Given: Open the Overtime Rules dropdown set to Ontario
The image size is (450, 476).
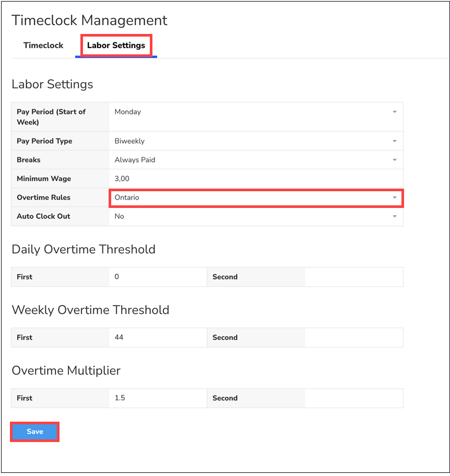Looking at the screenshot, I should coord(256,198).
